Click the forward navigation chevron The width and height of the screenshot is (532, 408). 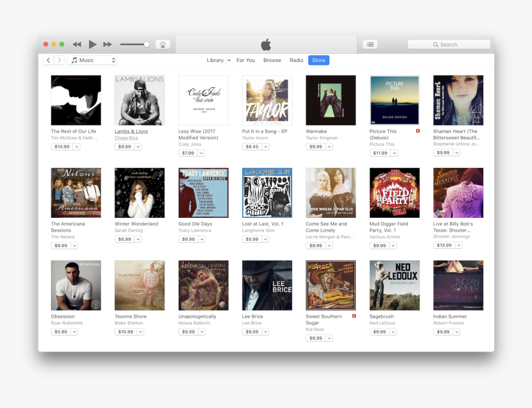tap(59, 60)
